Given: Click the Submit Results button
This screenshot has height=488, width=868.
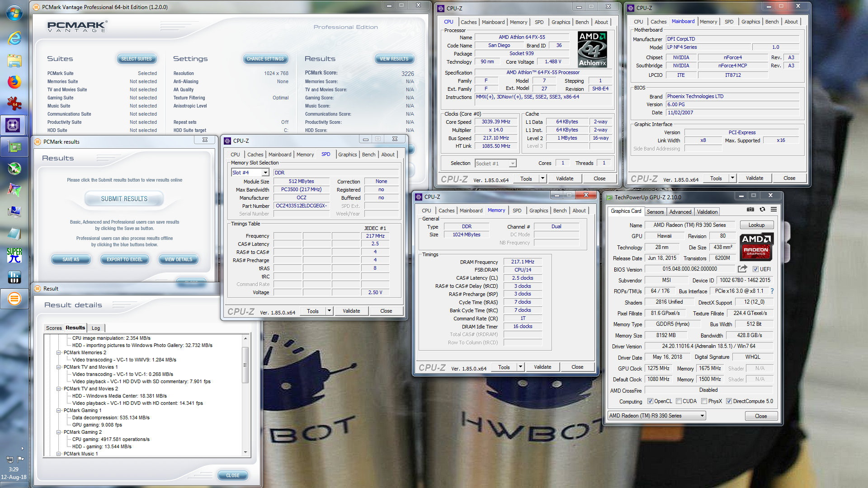Looking at the screenshot, I should [124, 199].
